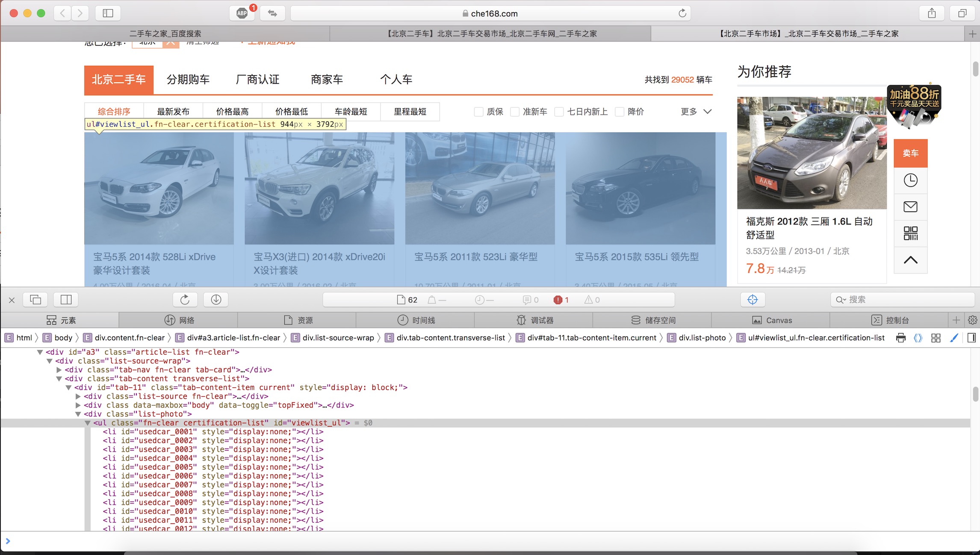980x555 pixels.
Task: Enable the 质保 filter checkbox
Action: pos(478,112)
